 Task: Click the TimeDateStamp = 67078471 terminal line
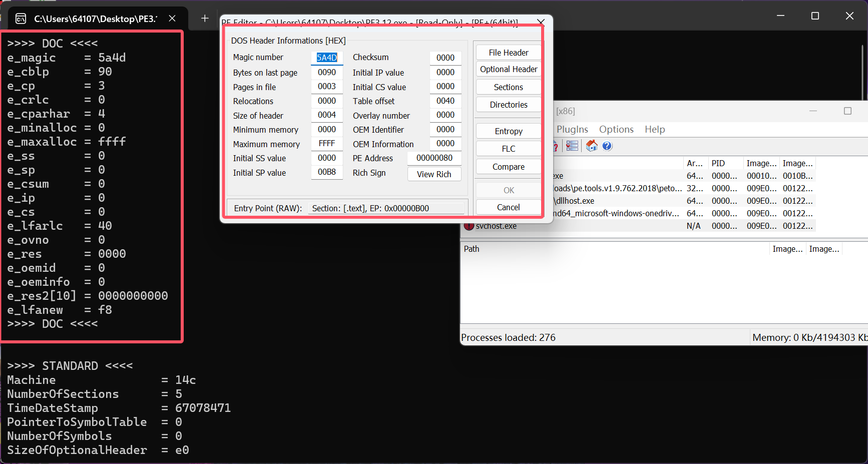[119, 408]
